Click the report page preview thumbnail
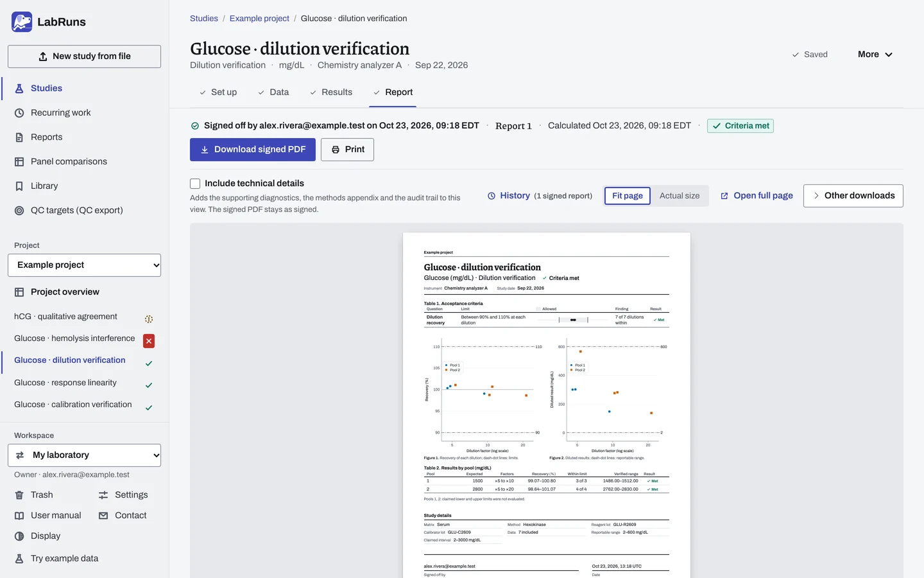924x578 pixels. coord(547,405)
